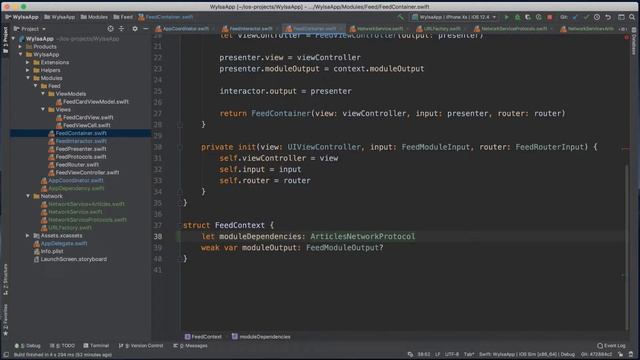The width and height of the screenshot is (640, 360).
Task: Expand the Assets.xcassets folder
Action: [28, 236]
